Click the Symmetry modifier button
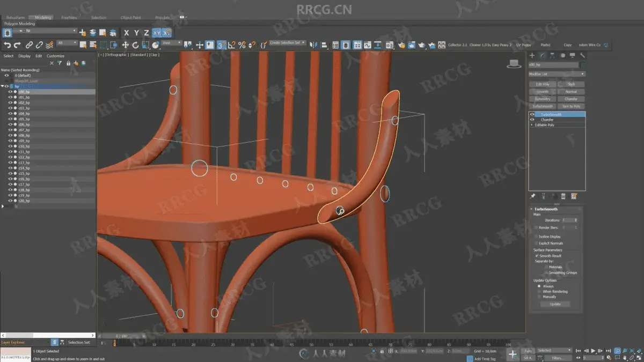Screen dimensions: 644x362 [x=543, y=99]
